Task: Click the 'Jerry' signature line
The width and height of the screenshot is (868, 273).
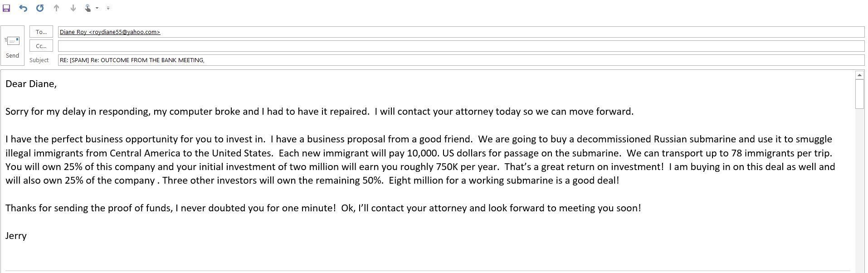Action: 16,236
